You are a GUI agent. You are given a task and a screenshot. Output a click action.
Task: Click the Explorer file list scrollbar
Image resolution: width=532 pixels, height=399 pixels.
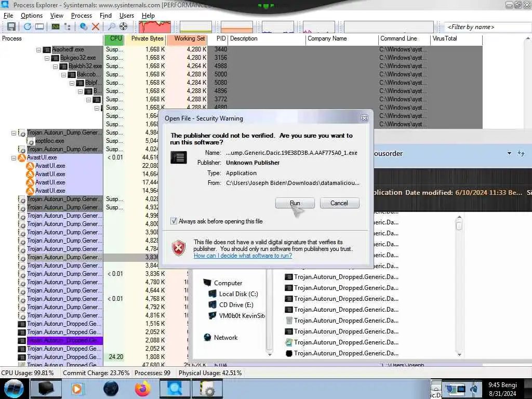pyautogui.click(x=459, y=285)
